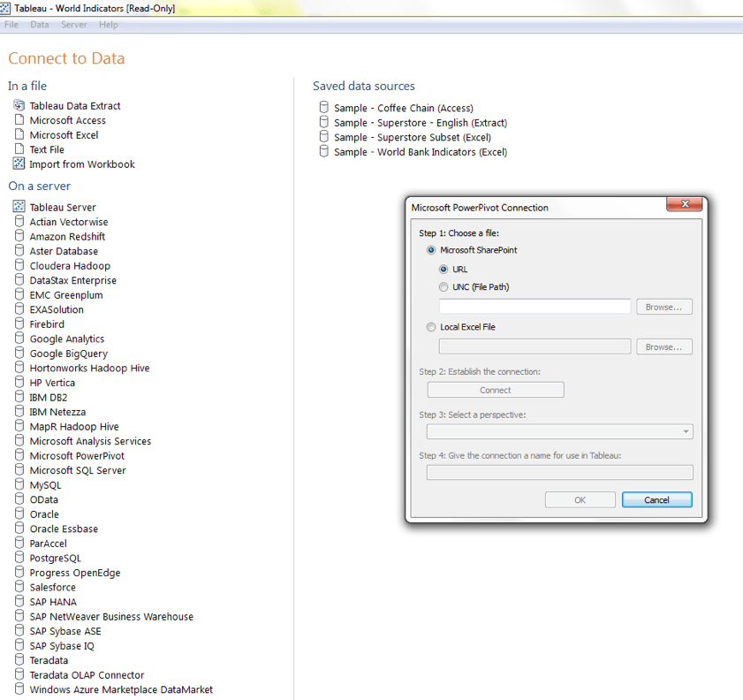Click the Amazon Redshift database icon
This screenshot has width=743, height=700.
click(19, 236)
